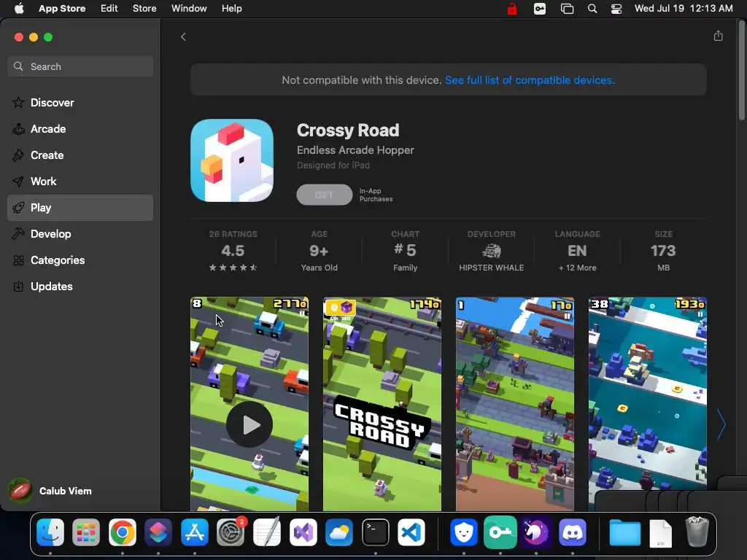Click the EN + 12 More language entry
The height and width of the screenshot is (560, 747).
click(578, 251)
